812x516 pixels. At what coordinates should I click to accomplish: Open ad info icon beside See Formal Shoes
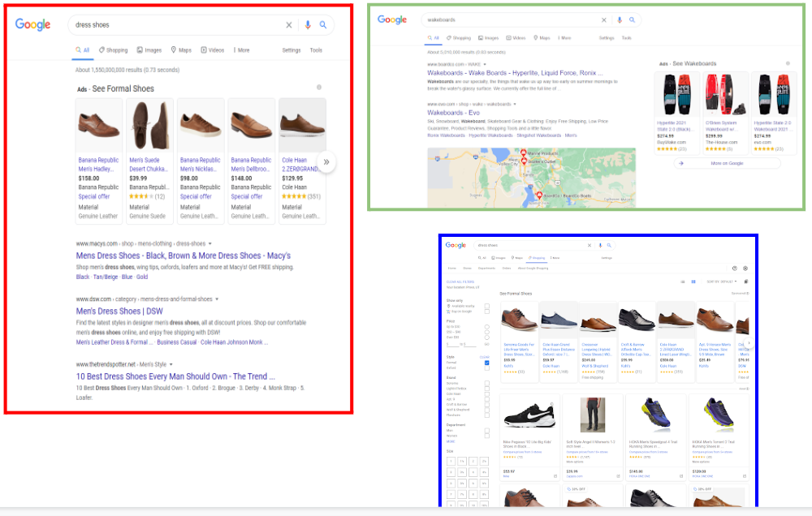point(319,88)
